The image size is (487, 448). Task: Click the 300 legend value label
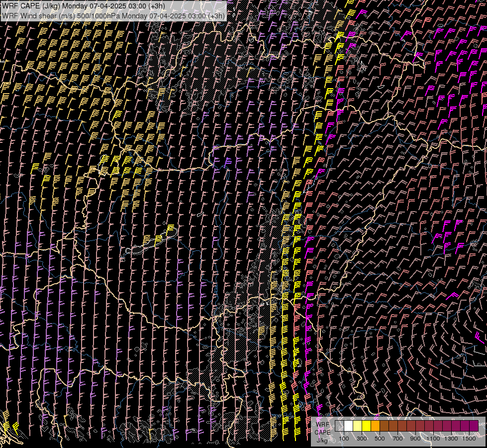[362, 439]
